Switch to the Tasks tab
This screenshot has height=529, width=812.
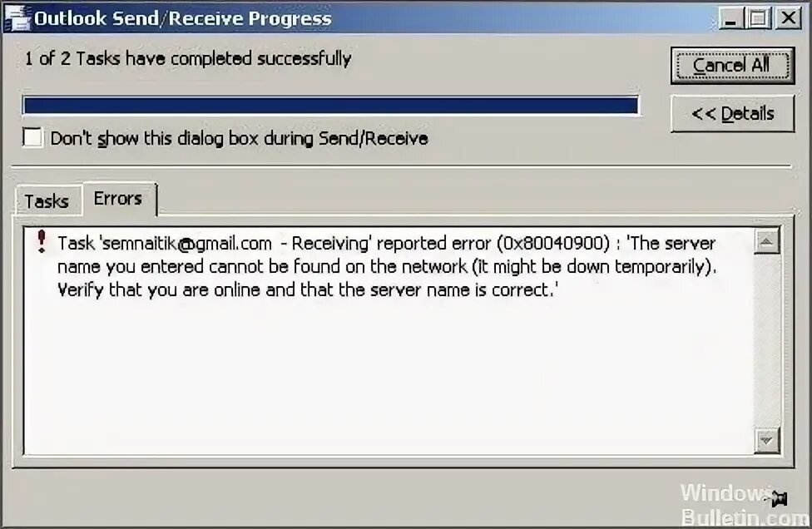(47, 200)
